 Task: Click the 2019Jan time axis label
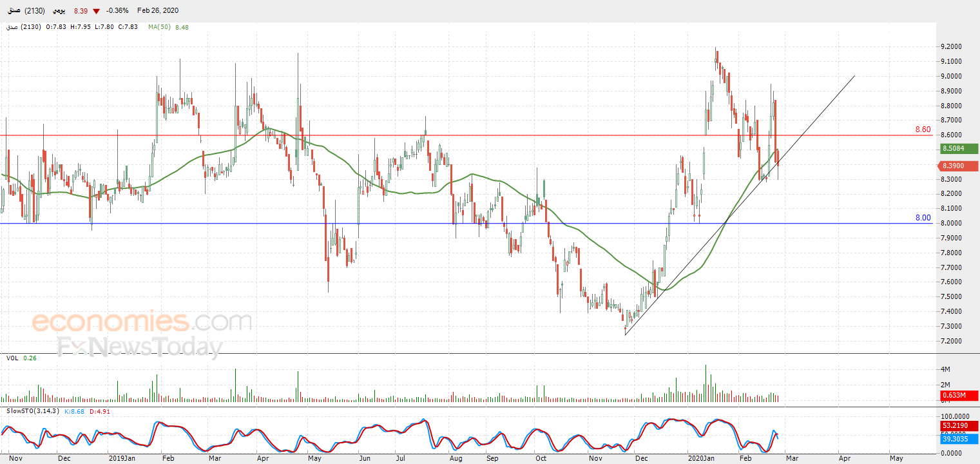122,458
